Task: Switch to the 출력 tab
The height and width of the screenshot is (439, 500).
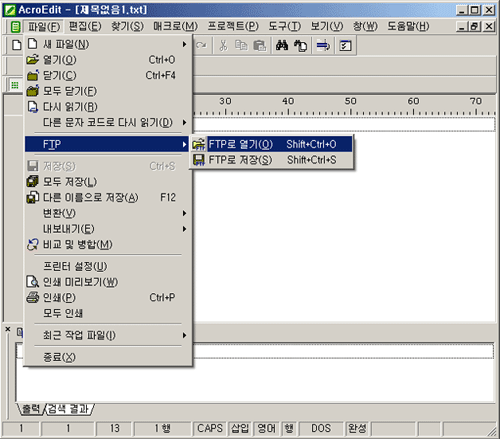Action: 31,409
